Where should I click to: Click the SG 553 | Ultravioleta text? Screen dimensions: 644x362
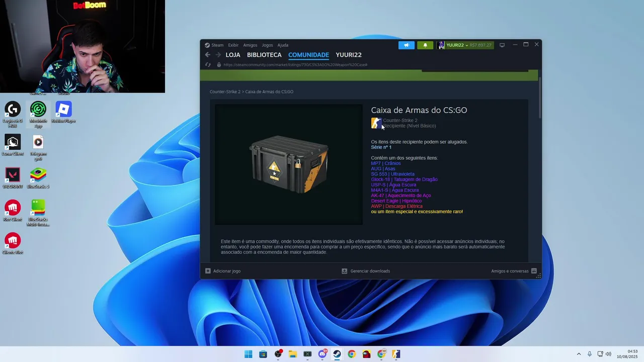click(393, 174)
